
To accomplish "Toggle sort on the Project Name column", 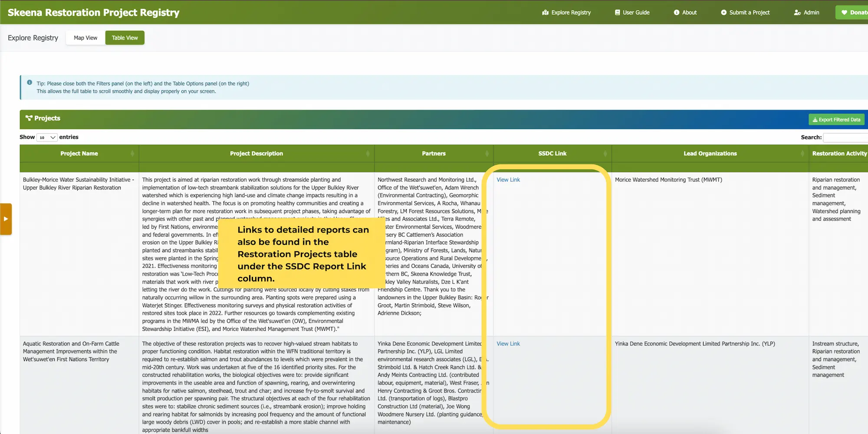I will [133, 153].
